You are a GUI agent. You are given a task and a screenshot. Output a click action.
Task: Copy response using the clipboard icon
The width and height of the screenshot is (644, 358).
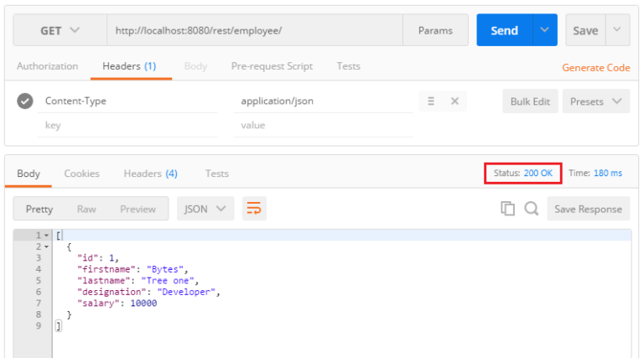507,209
